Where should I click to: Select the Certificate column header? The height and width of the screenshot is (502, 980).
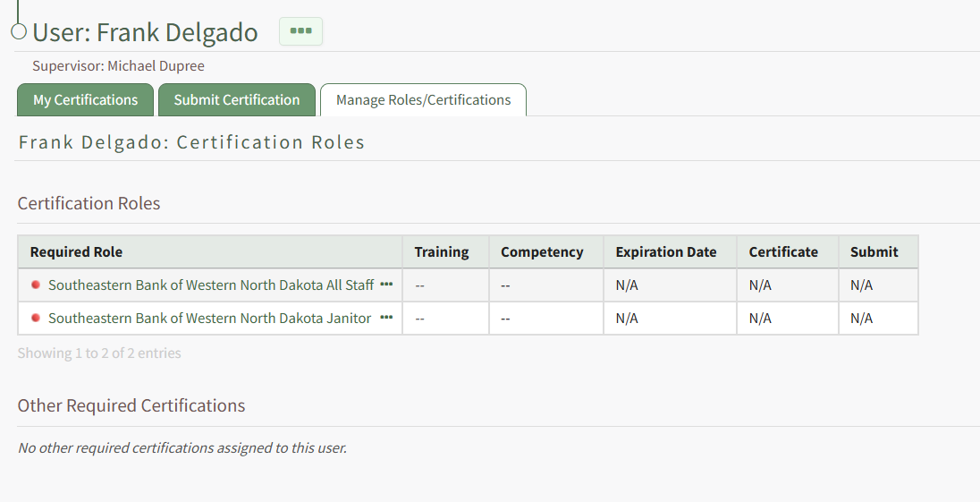(783, 252)
